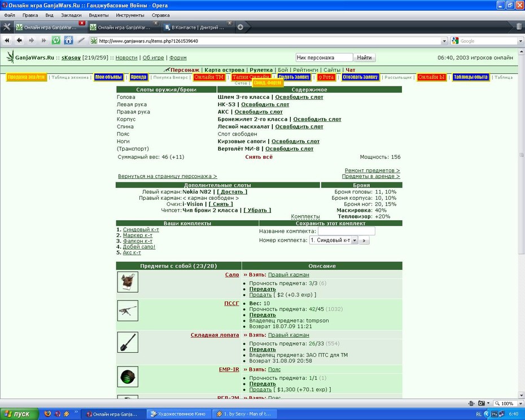The height and width of the screenshot is (420, 525).
Task: Open the Инструменты menu
Action: 130,15
